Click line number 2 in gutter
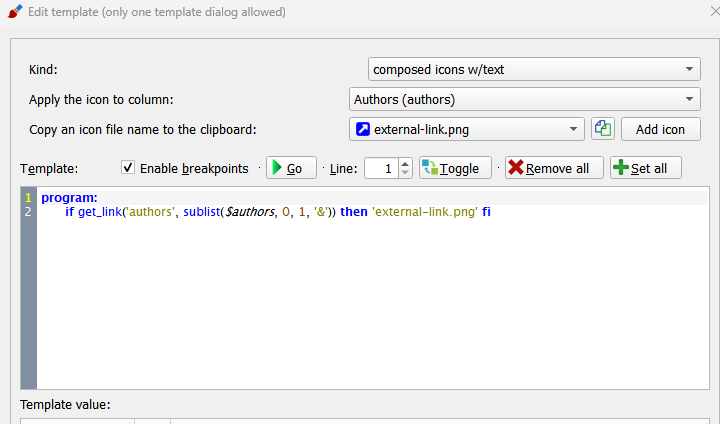This screenshot has width=720, height=424. [x=28, y=212]
